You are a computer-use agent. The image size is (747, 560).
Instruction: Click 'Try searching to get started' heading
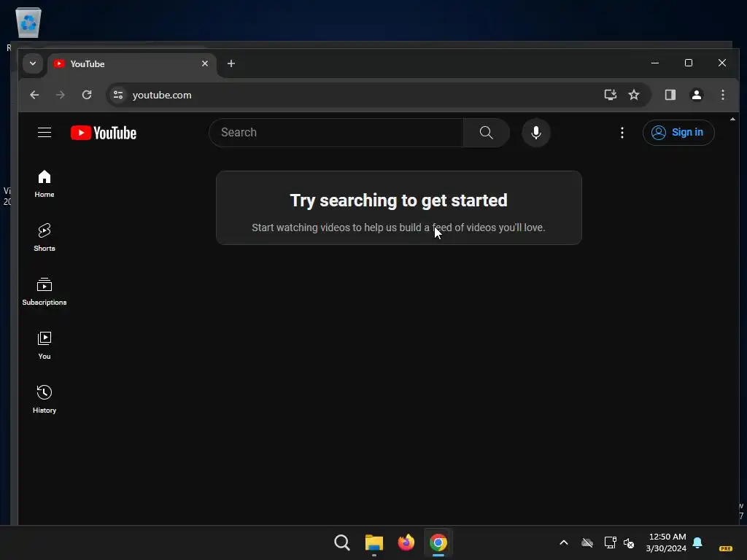[399, 201]
